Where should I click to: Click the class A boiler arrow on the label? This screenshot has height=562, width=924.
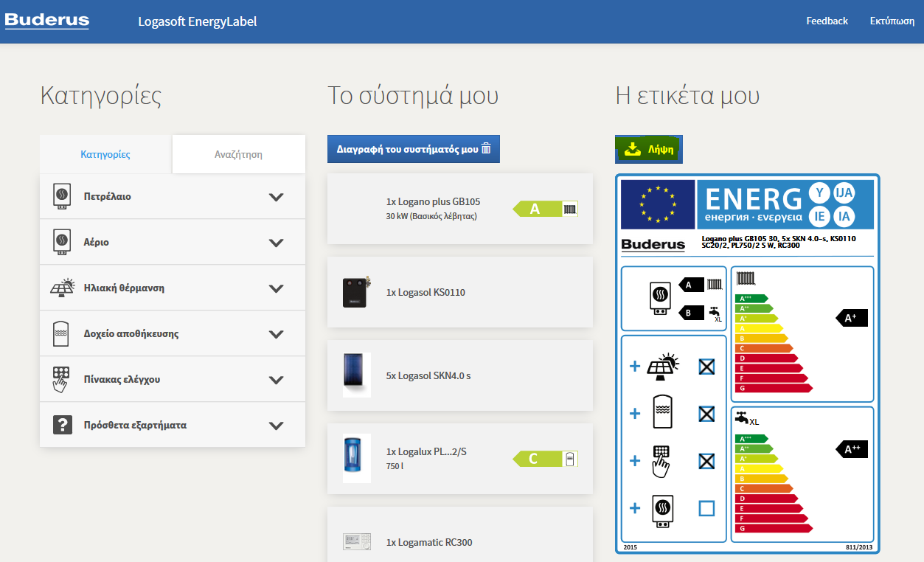[692, 284]
